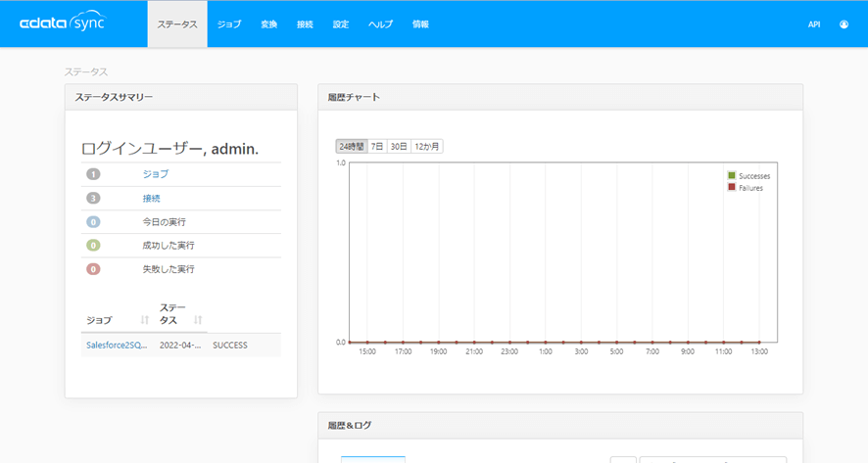Open the Salesforce2SQ... job link
Image resolution: width=868 pixels, height=463 pixels.
tap(117, 346)
